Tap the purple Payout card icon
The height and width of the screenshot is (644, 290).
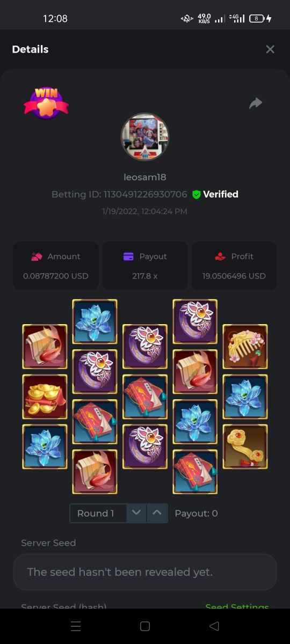click(128, 257)
